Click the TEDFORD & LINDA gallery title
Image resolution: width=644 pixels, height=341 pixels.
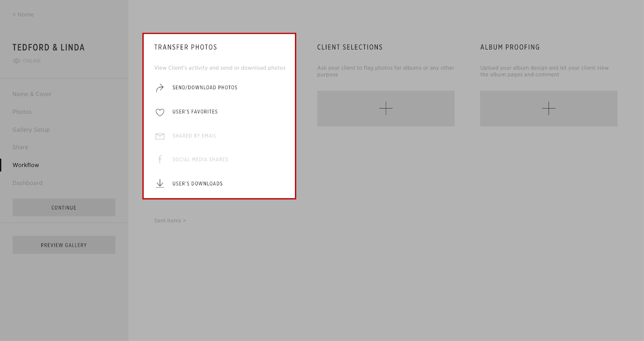tap(49, 47)
